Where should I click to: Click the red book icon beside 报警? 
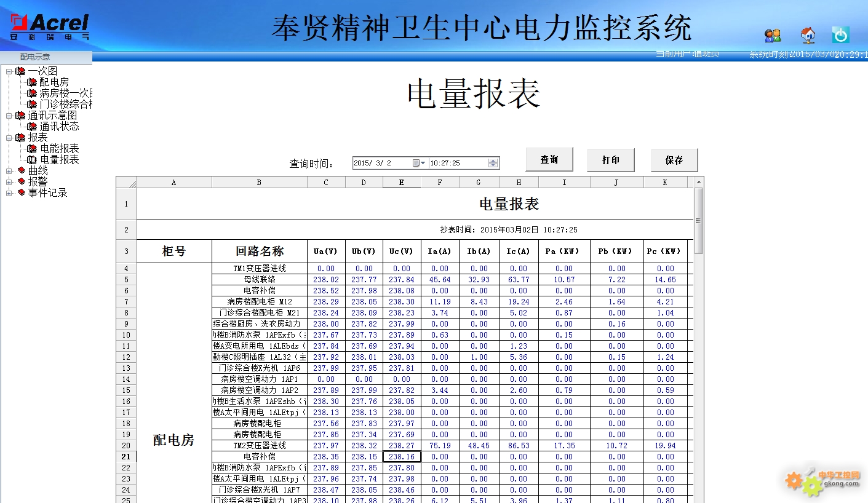tap(21, 181)
